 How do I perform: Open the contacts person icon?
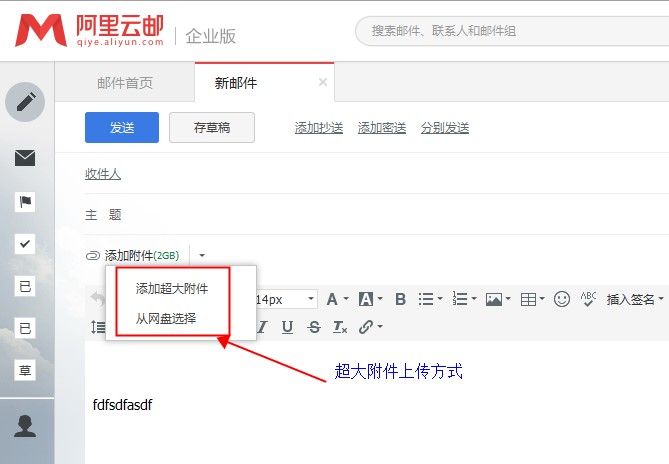(x=25, y=425)
